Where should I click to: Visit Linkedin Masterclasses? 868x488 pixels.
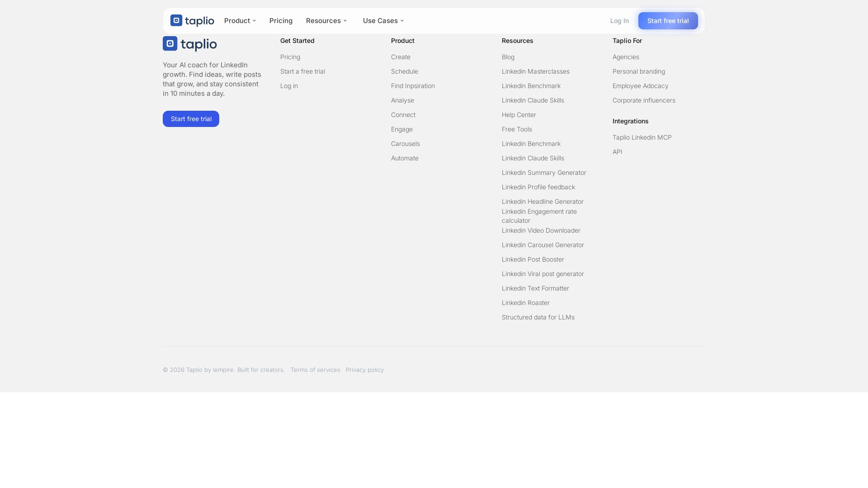[x=536, y=71]
